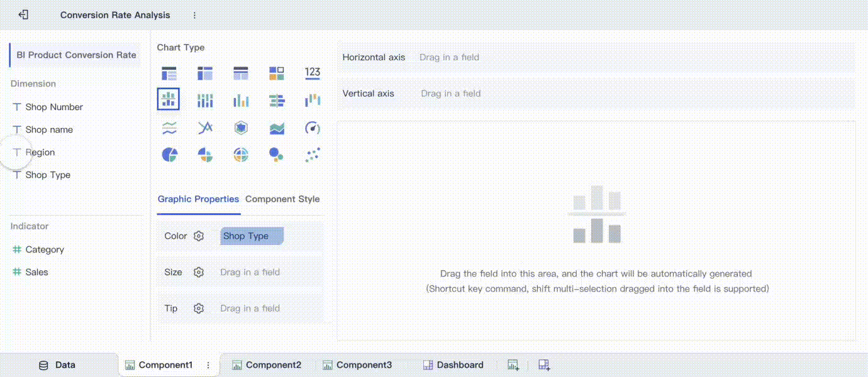
Task: Select the Category indicator field
Action: coord(38,249)
